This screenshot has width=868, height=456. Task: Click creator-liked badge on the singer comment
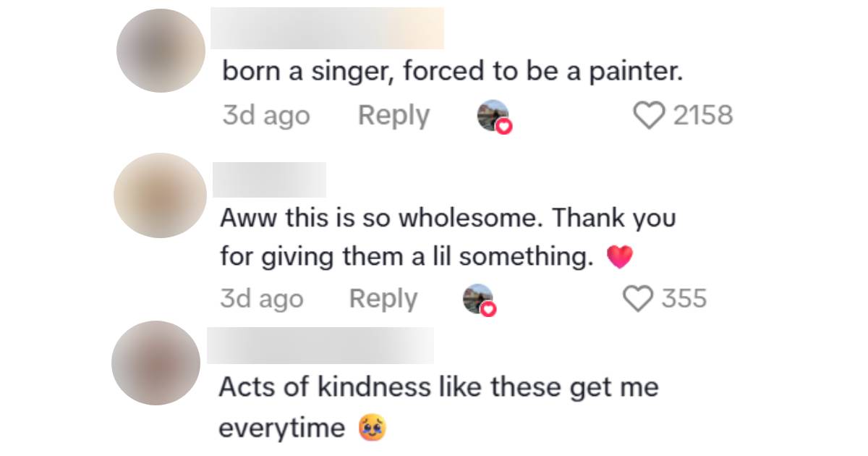pyautogui.click(x=494, y=117)
